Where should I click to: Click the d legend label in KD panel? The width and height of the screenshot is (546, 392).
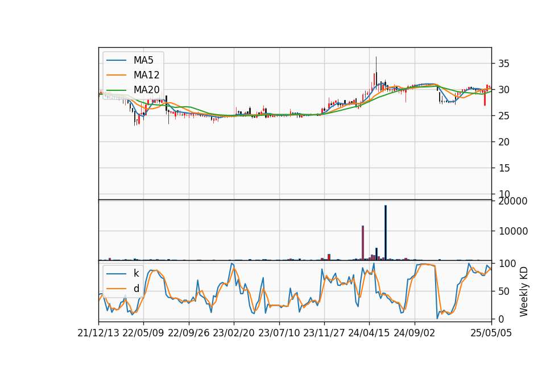pyautogui.click(x=136, y=289)
